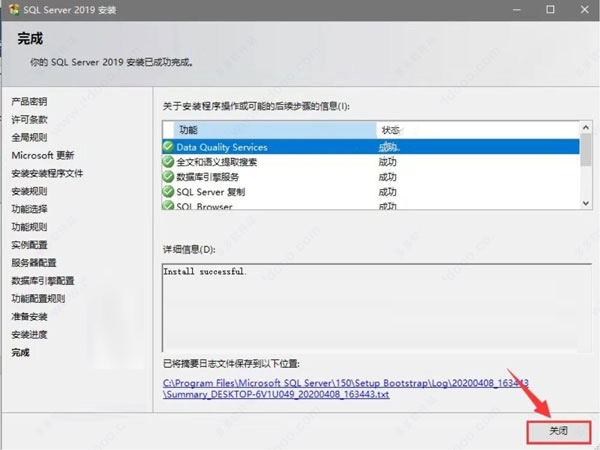Click green check icon beside 数据库引擎服务

(x=168, y=176)
